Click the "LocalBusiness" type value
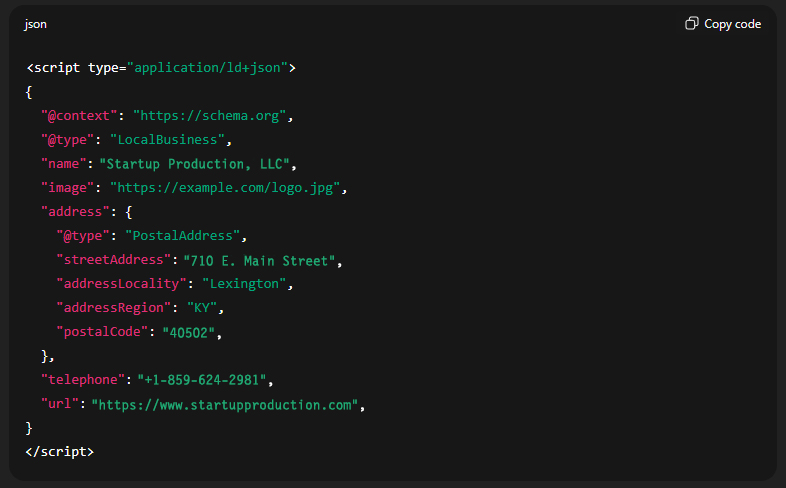786x488 pixels. point(171,140)
